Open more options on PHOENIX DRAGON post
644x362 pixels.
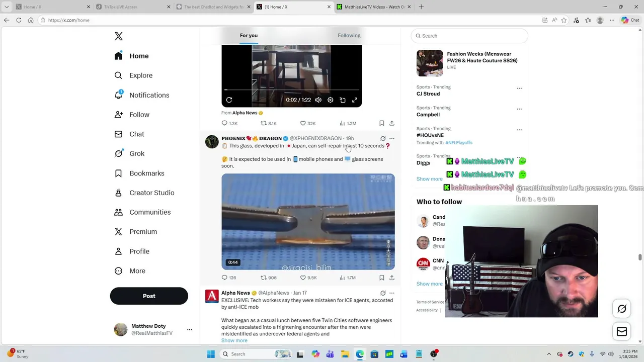[x=392, y=138]
